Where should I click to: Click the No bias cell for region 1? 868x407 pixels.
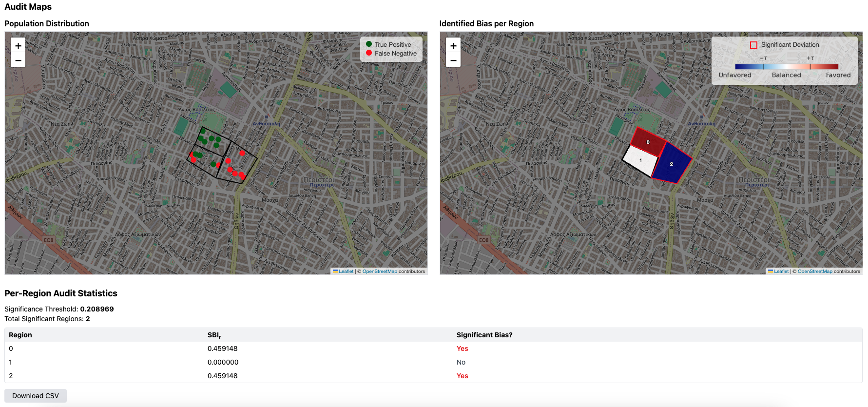tap(461, 362)
